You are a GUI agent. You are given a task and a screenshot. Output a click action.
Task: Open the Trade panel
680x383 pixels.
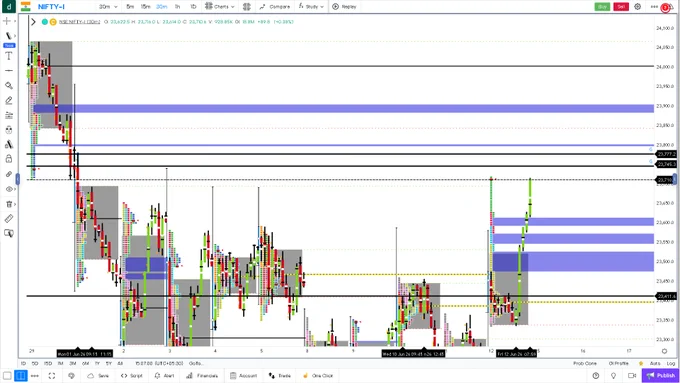point(280,376)
